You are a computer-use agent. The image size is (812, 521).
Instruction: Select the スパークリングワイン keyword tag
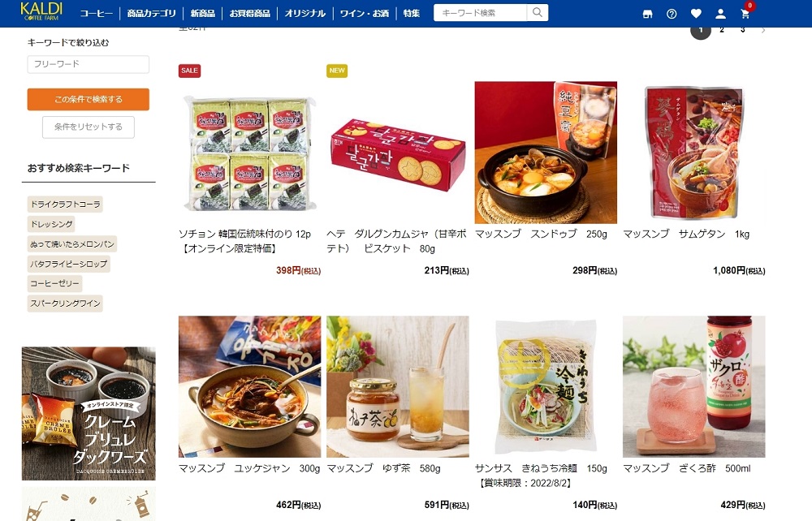[65, 304]
